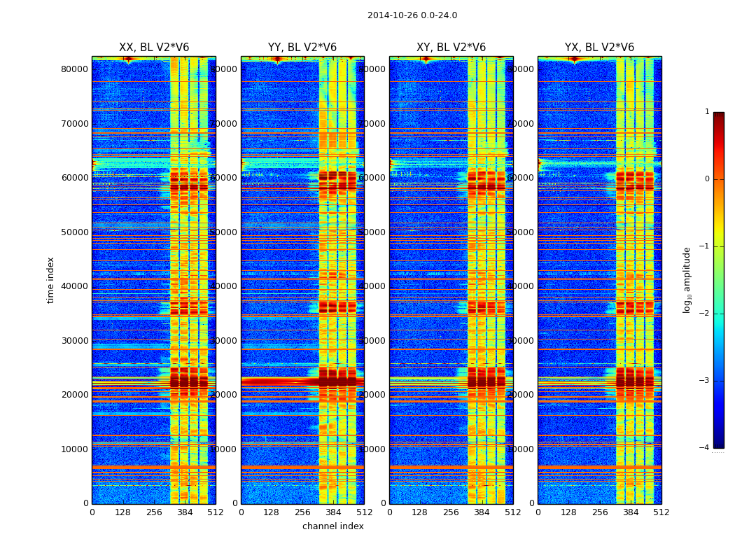Click the 384 x-axis tick under the XX panel
735x560 pixels.
(x=185, y=512)
